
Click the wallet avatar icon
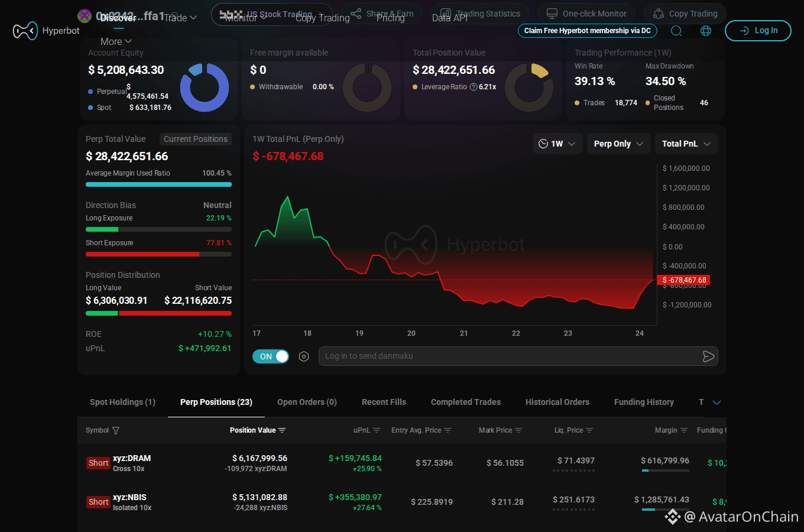(85, 16)
